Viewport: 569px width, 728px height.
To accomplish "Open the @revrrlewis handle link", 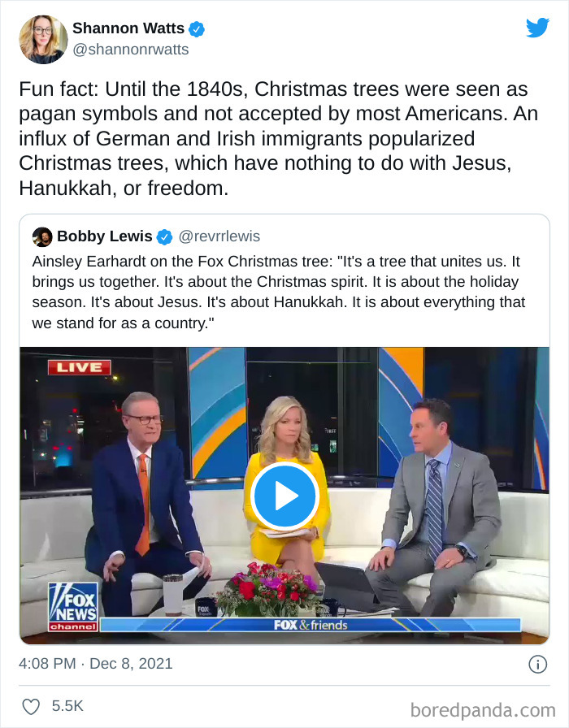I will coord(219,236).
